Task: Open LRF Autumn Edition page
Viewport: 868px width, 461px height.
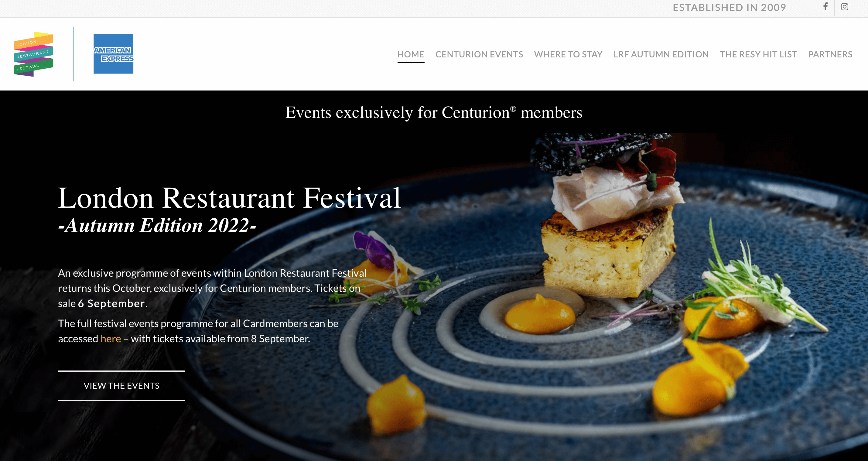Action: pyautogui.click(x=661, y=54)
